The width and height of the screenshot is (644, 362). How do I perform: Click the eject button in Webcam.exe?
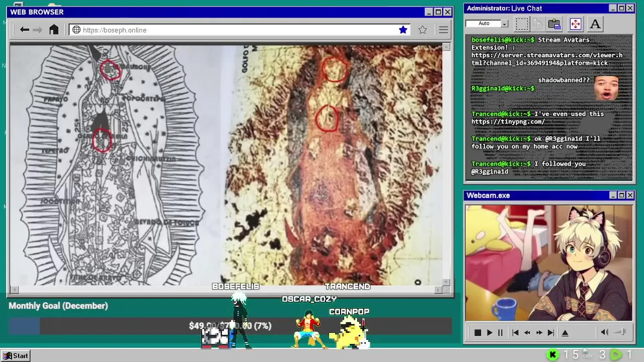pos(565,332)
